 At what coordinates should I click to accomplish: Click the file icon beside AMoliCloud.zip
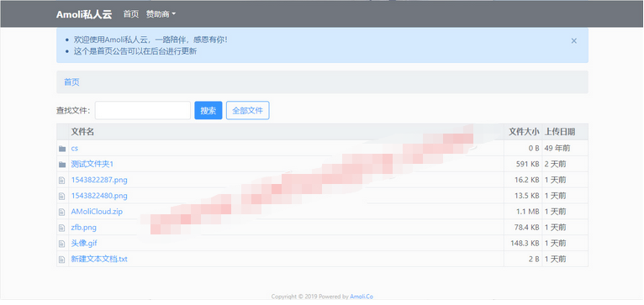pos(62,213)
